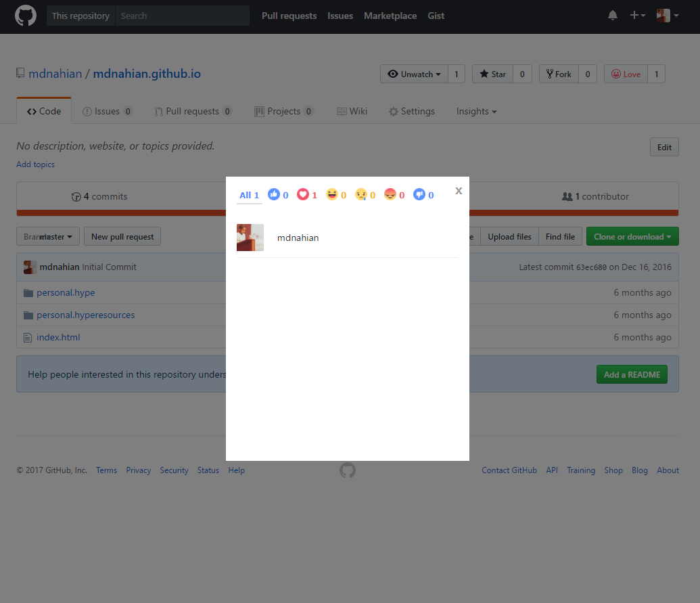This screenshot has width=700, height=603.
Task: Click the This repository search scope label
Action: (x=80, y=16)
